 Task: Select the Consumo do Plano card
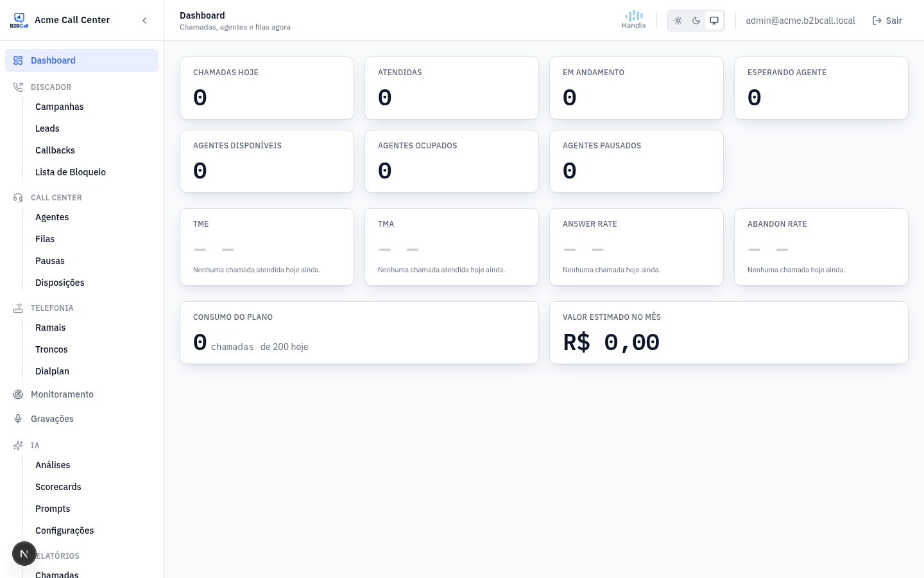[359, 333]
